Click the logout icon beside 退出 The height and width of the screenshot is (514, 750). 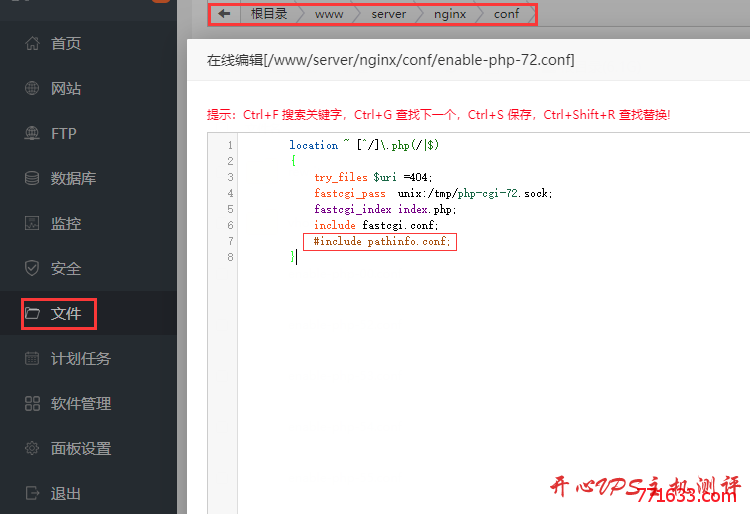[x=32, y=493]
